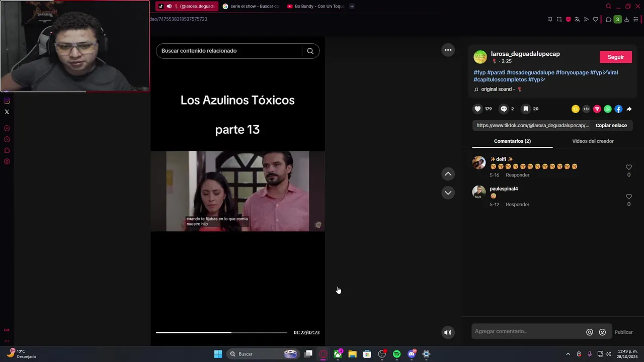Viewport: 644px width, 362px height.
Task: Show hidden system tray icons chevron
Action: (x=568, y=354)
